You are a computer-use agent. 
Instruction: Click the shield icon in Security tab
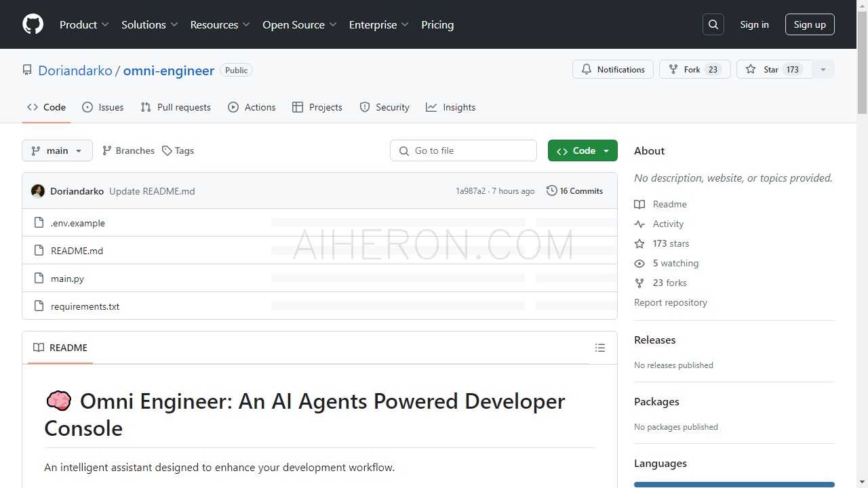point(365,107)
